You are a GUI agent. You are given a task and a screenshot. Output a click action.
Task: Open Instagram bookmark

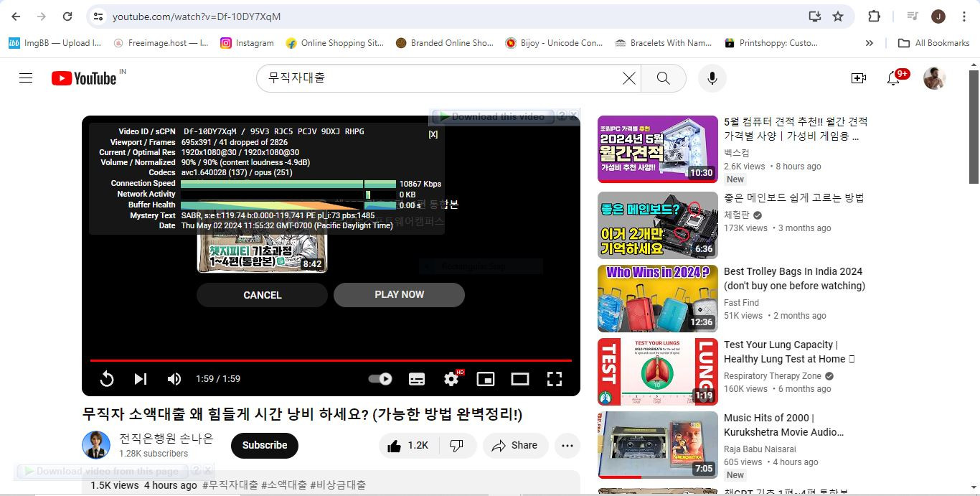[x=247, y=43]
